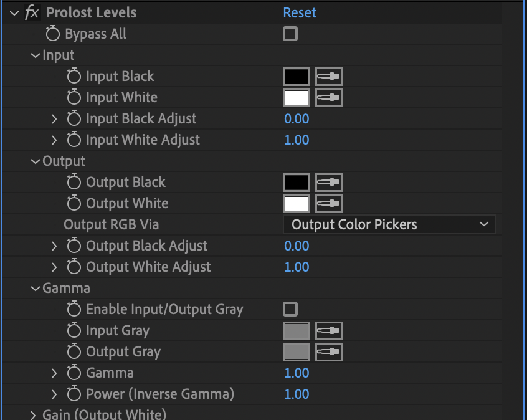Click the Input Black stopwatch icon

point(74,76)
